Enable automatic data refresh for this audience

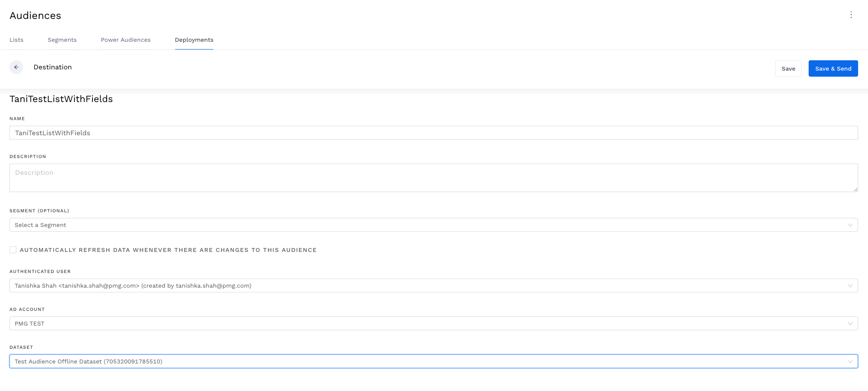pyautogui.click(x=13, y=249)
